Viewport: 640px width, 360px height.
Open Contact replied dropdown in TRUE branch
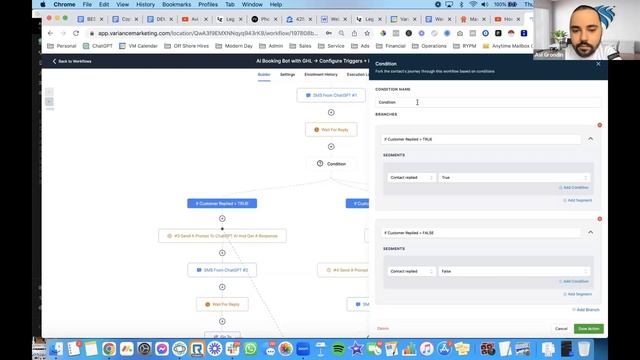pyautogui.click(x=411, y=178)
